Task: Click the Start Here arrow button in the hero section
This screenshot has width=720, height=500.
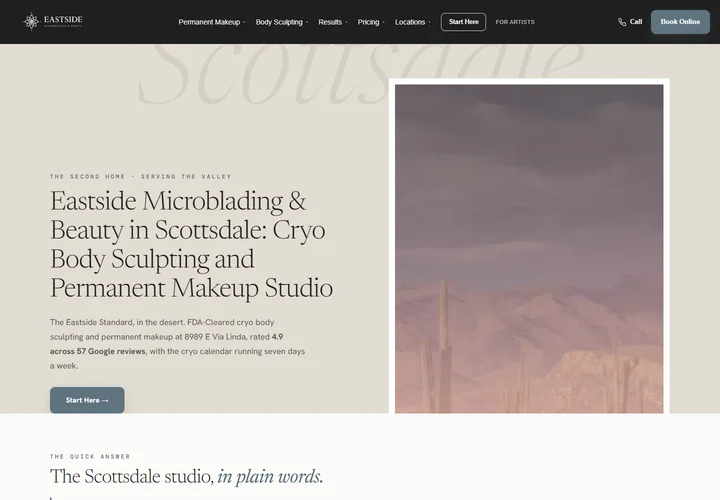Action: coord(87,400)
